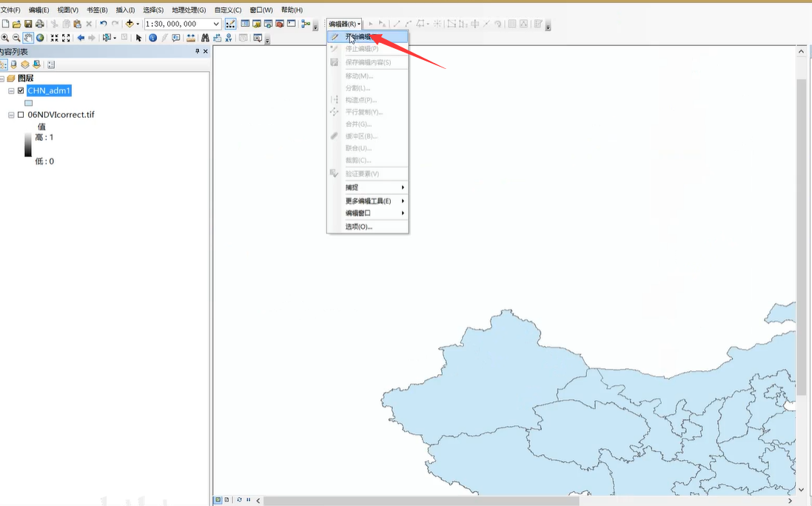The width and height of the screenshot is (812, 506).
Task: Open the Catalog window icon
Action: tap(256, 24)
